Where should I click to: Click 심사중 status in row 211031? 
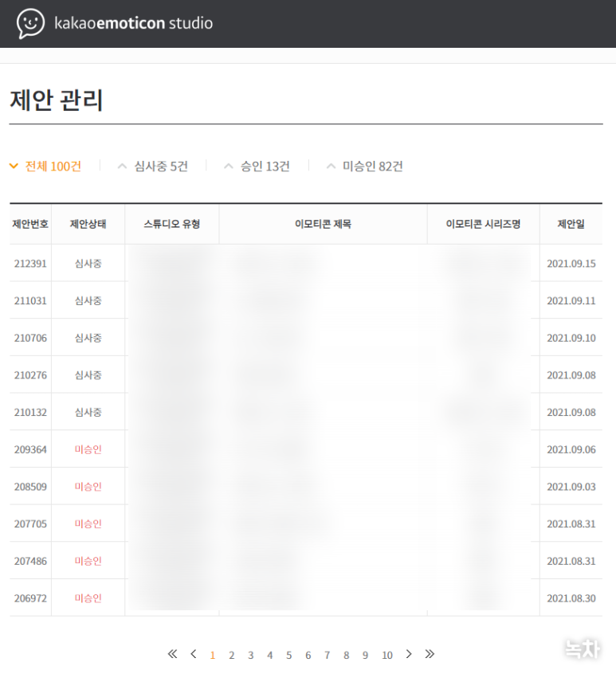88,301
